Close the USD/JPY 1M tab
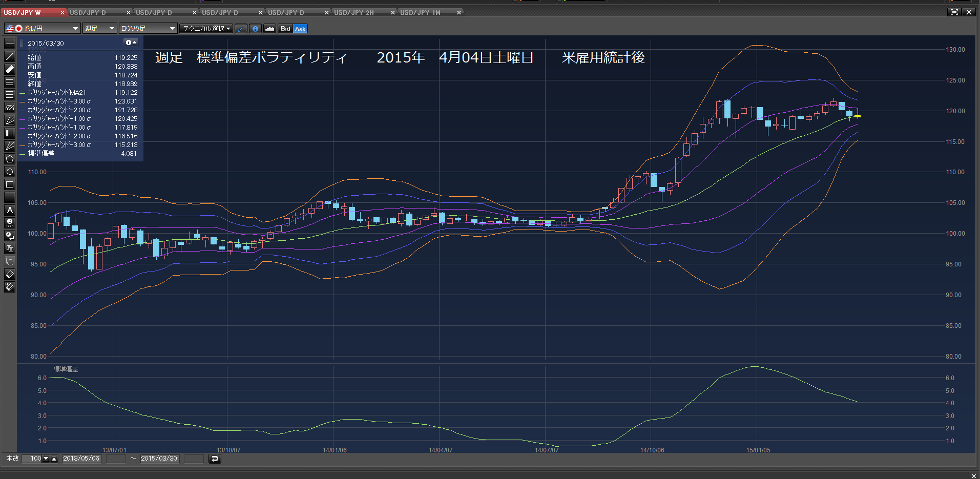This screenshot has height=479, width=980. point(459,12)
